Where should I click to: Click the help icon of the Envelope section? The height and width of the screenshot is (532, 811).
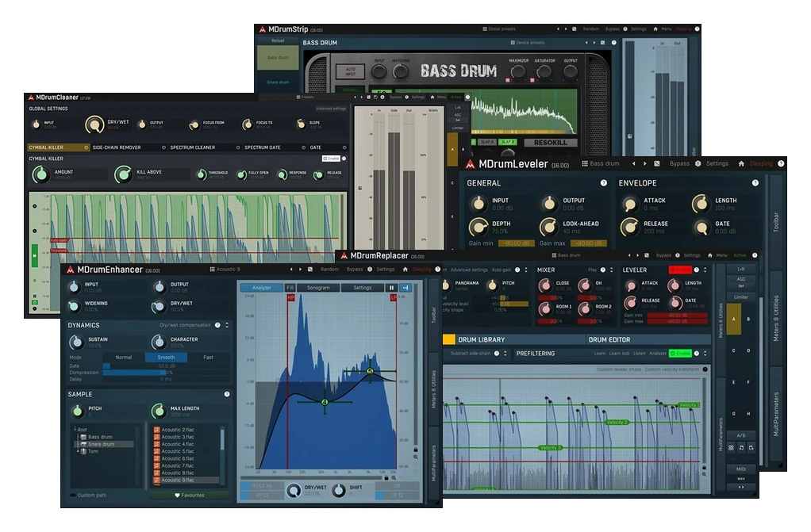click(755, 183)
